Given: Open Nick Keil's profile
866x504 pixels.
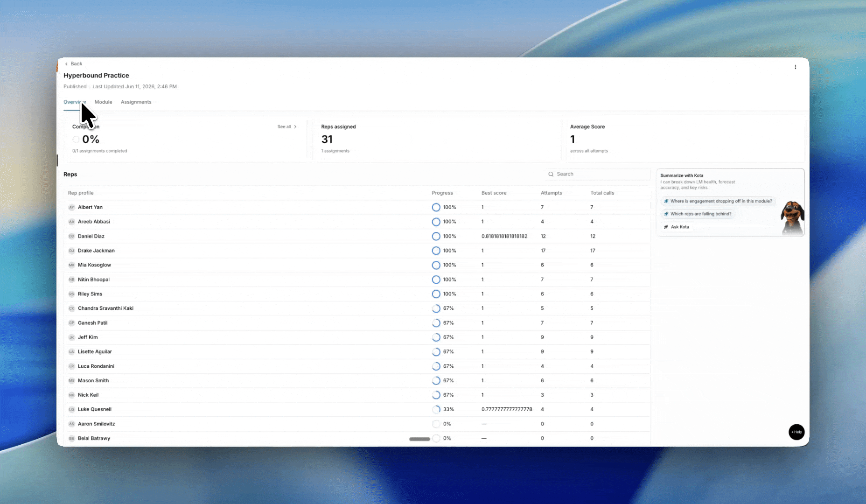Looking at the screenshot, I should pos(88,395).
